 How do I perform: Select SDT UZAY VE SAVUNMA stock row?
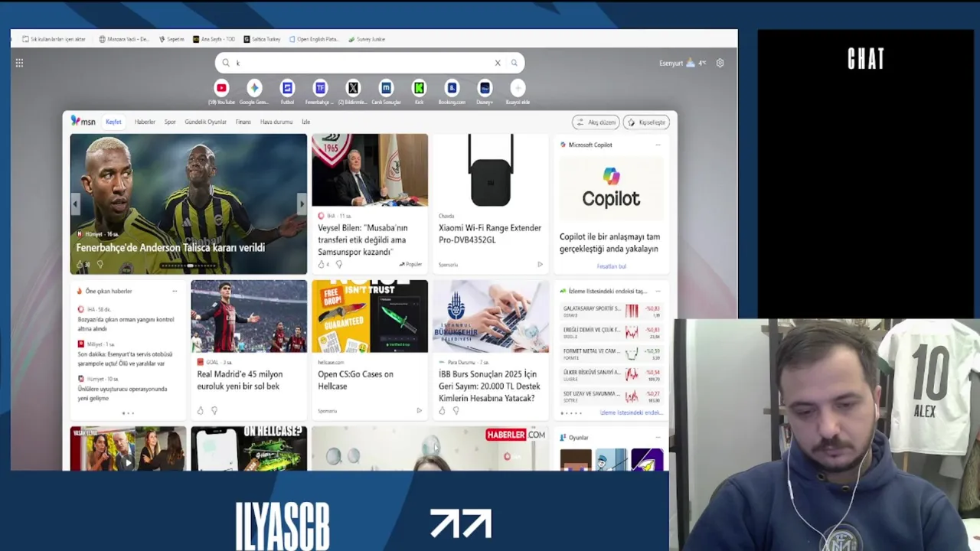[x=611, y=396]
